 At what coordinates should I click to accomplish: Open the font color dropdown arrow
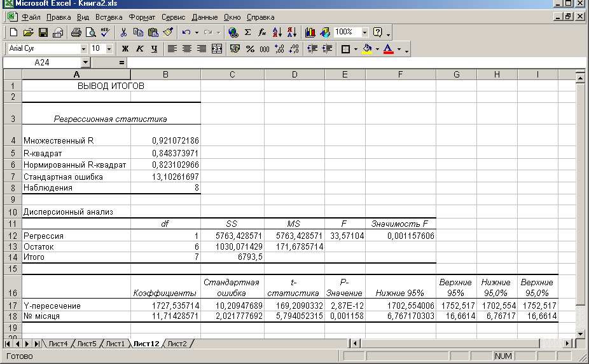[399, 49]
